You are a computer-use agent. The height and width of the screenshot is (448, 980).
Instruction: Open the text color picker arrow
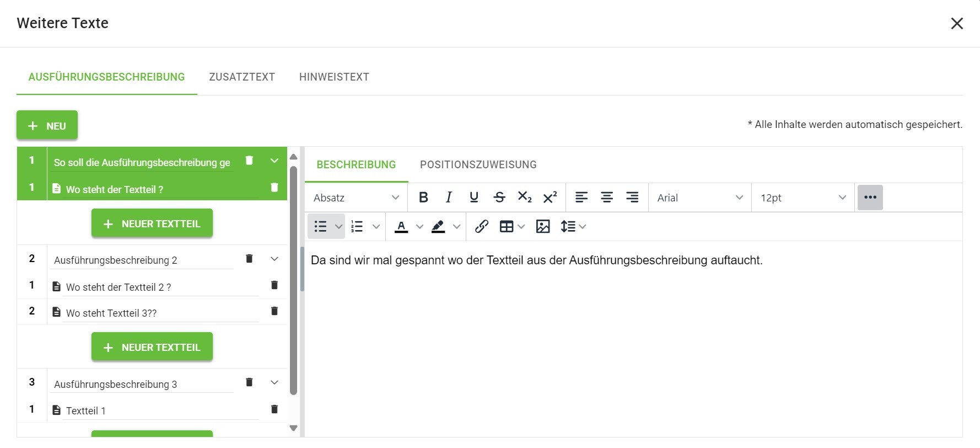(419, 226)
